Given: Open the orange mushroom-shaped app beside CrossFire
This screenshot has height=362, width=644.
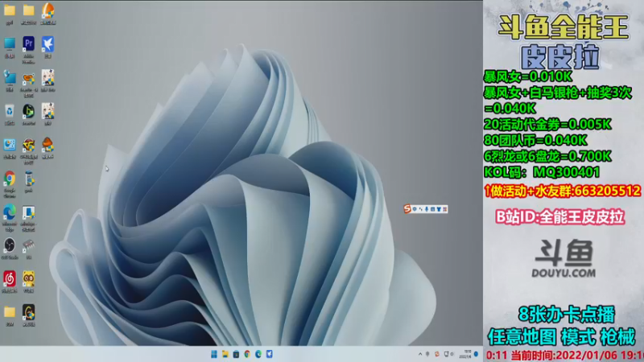Looking at the screenshot, I should pos(47,145).
